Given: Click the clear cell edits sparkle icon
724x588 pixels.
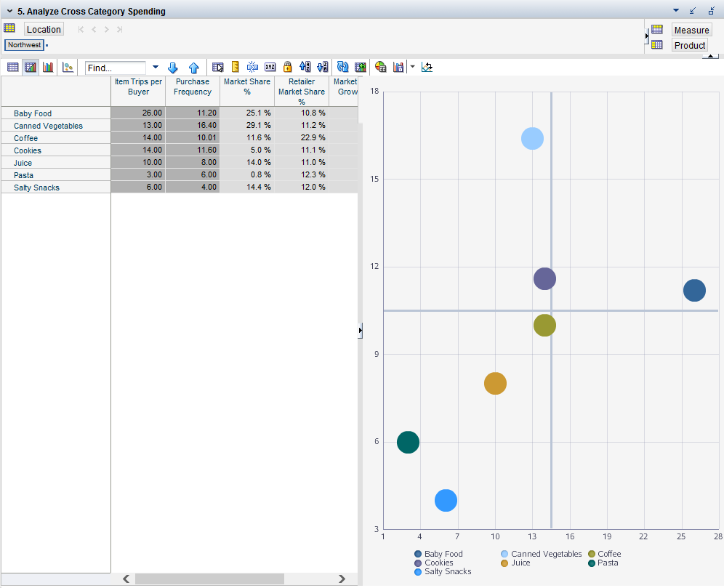Looking at the screenshot, I should click(x=252, y=67).
